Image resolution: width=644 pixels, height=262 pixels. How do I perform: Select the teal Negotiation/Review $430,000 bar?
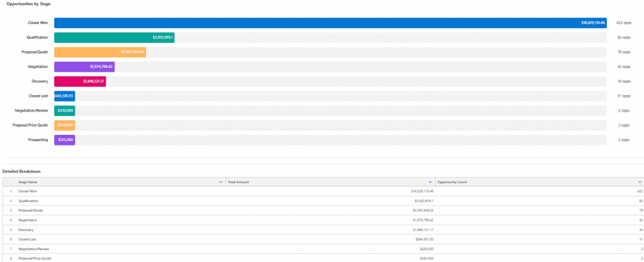tap(64, 110)
